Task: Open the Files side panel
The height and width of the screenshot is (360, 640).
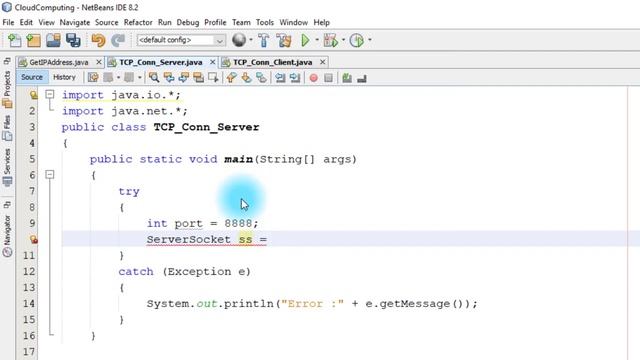Action: [x=7, y=128]
